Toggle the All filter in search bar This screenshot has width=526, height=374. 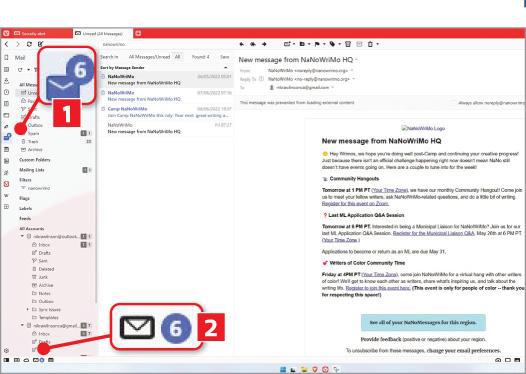(x=177, y=57)
